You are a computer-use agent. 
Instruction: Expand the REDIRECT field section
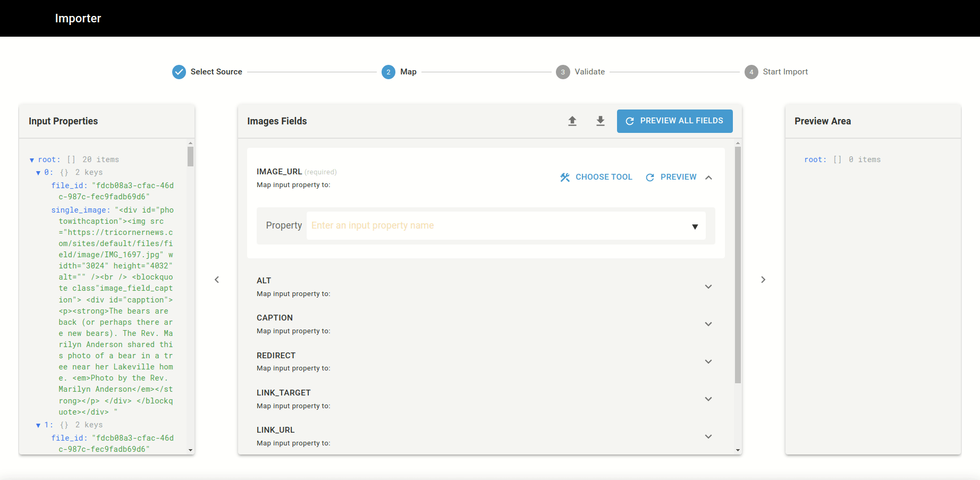point(708,361)
